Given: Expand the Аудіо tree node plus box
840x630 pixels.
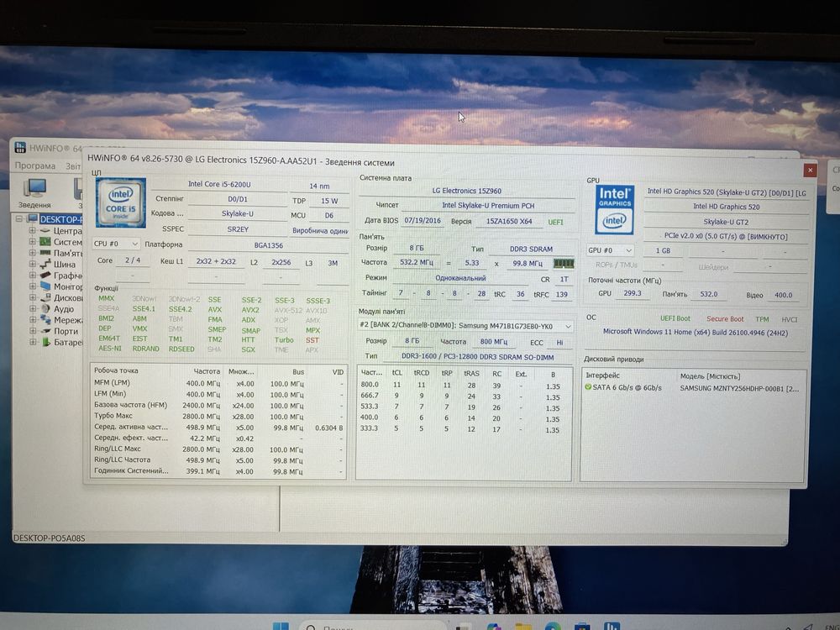Looking at the screenshot, I should [x=32, y=308].
